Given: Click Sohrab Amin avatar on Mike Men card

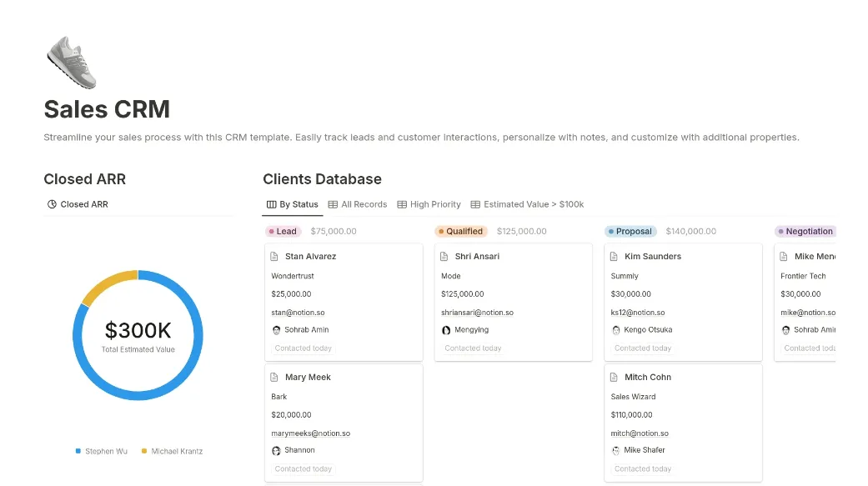Looking at the screenshot, I should pos(785,330).
